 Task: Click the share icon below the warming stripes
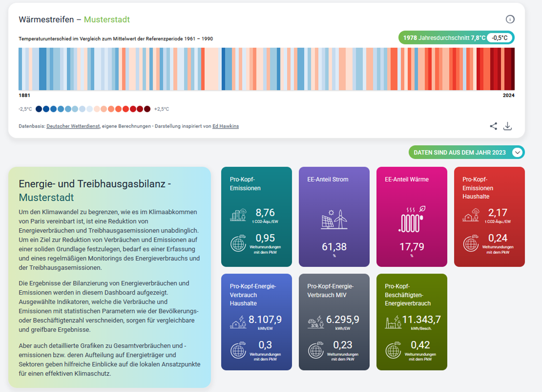pos(493,126)
